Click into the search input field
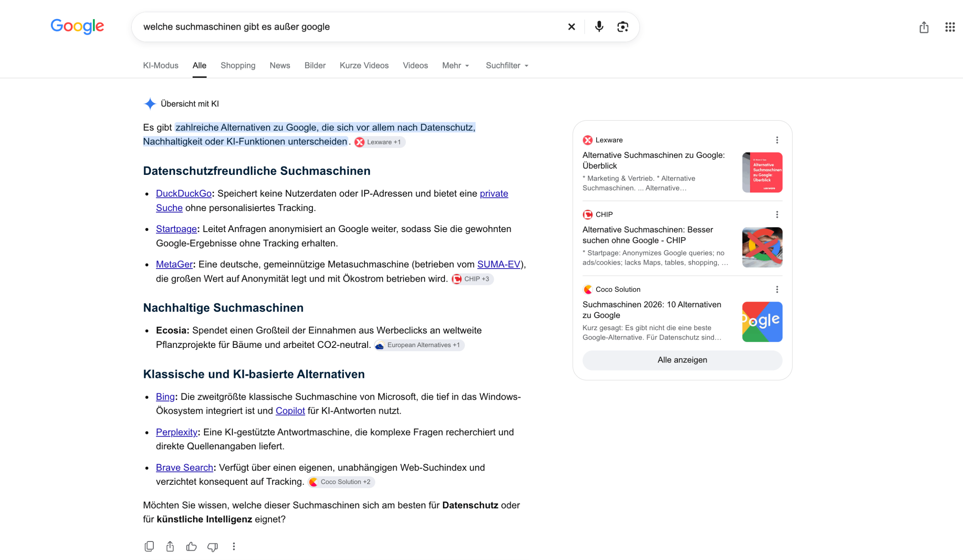 coord(352,27)
